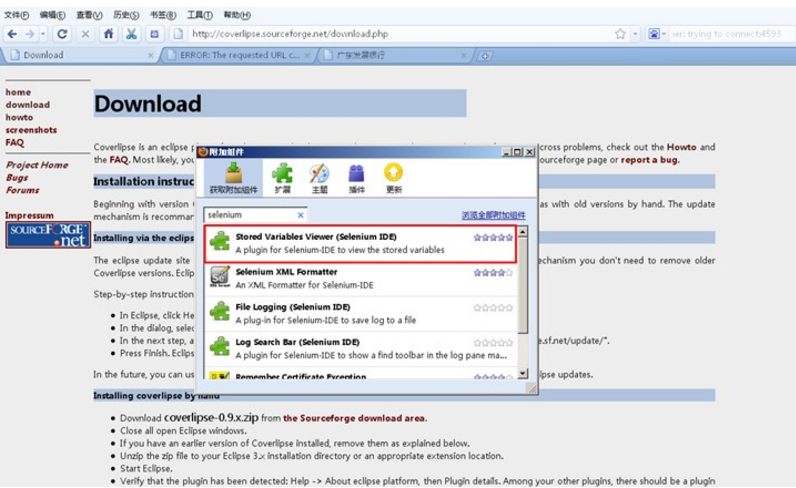Open the Sourceforge download area link
This screenshot has height=488, width=796.
(x=355, y=418)
